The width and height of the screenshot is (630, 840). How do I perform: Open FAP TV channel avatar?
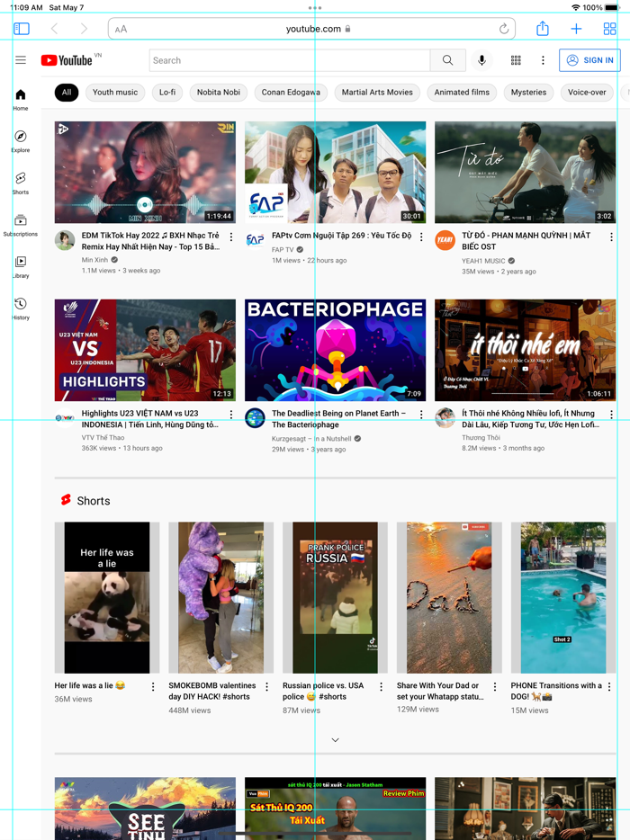click(256, 240)
